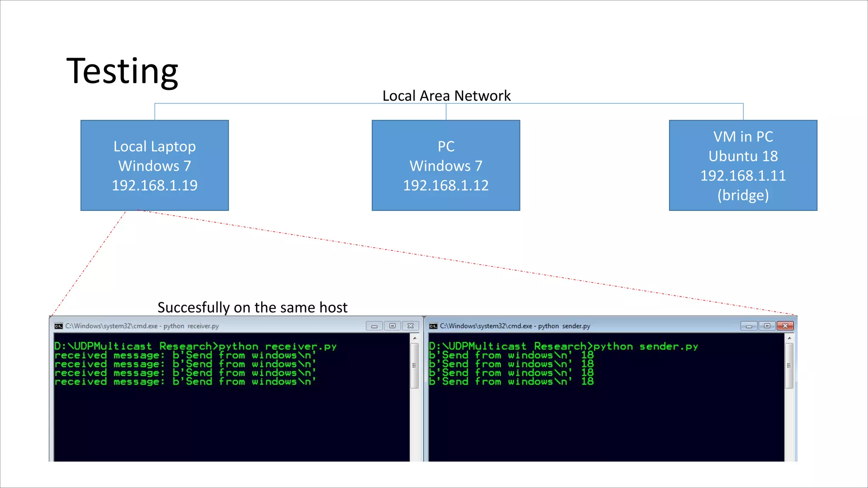Click the sender.py window title bar text

point(515,326)
